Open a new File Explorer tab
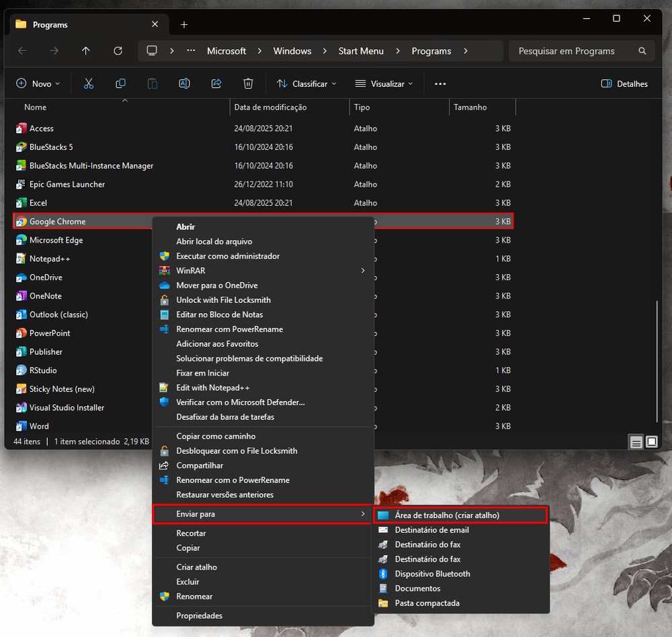The image size is (672, 637). click(184, 25)
